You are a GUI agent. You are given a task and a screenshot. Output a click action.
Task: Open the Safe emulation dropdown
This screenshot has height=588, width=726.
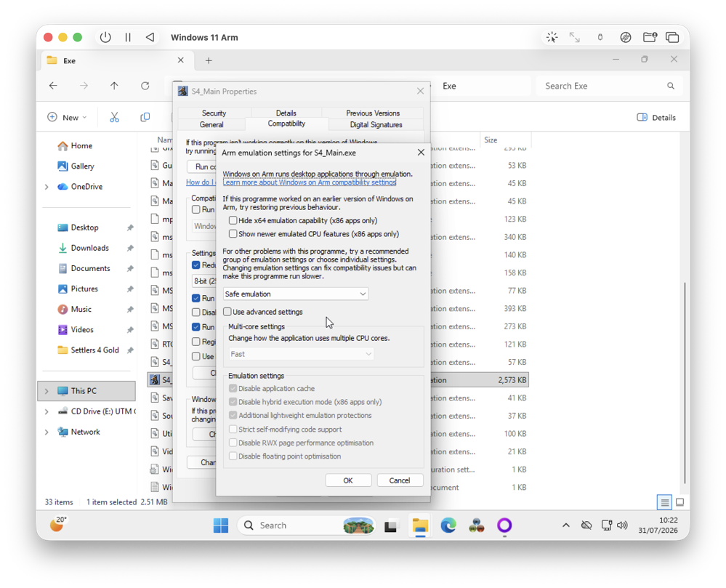[295, 294]
